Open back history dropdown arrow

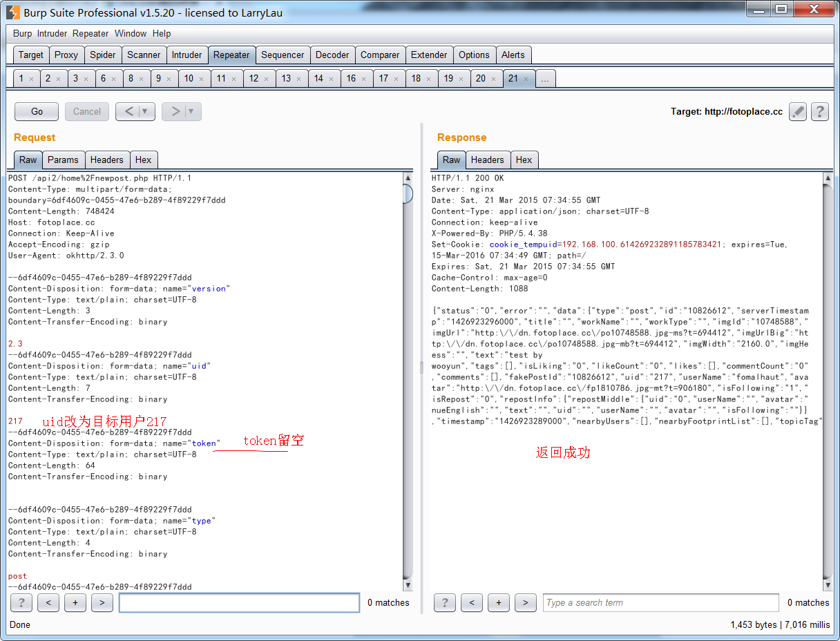146,111
